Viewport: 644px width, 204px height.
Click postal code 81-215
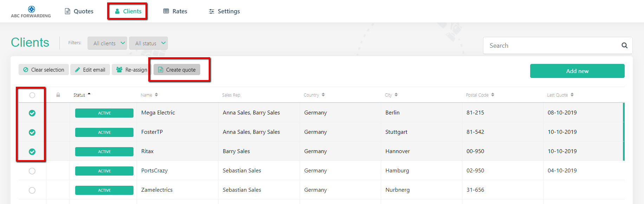[x=475, y=113]
